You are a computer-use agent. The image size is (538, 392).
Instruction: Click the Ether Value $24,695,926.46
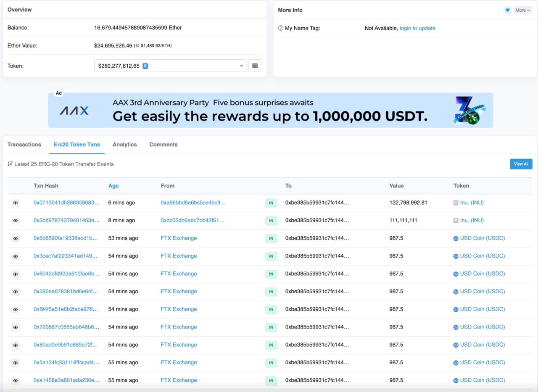[x=113, y=45]
